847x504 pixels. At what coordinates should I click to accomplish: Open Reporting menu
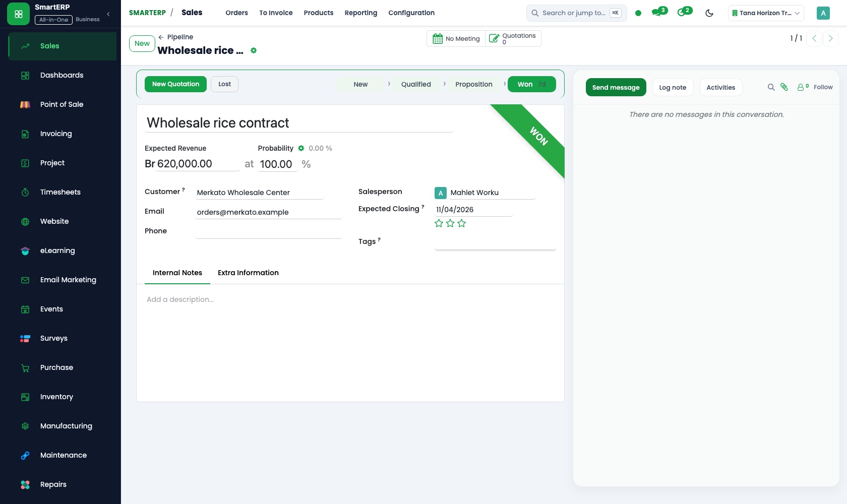[360, 13]
